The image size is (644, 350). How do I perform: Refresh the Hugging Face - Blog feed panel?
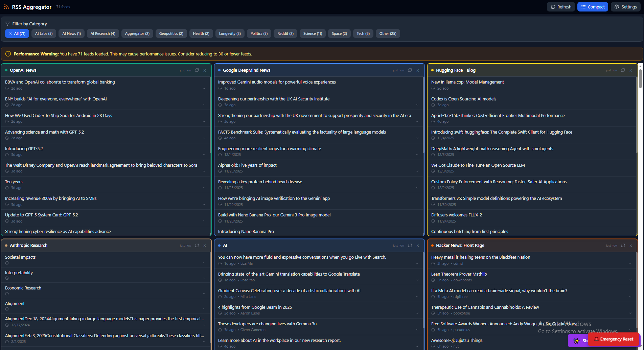tap(623, 70)
